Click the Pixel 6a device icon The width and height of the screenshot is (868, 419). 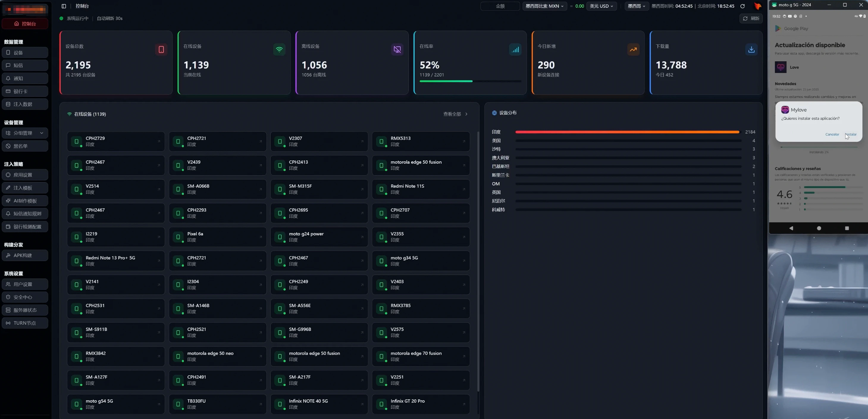click(x=178, y=237)
